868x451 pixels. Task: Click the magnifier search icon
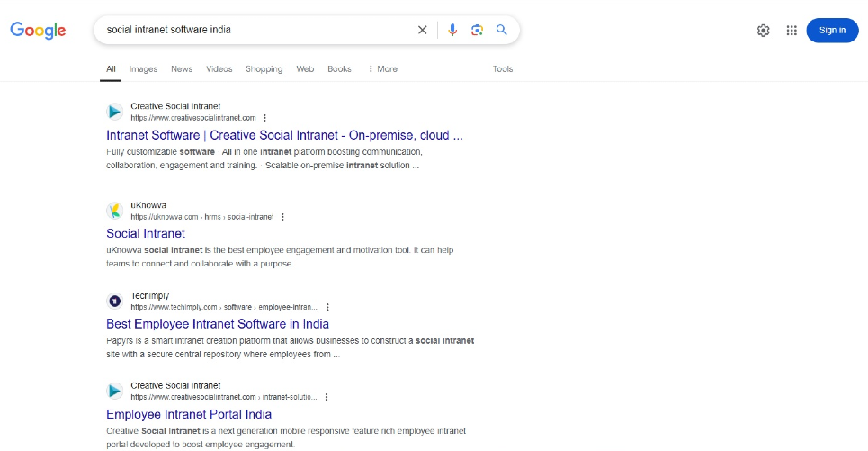coord(502,30)
